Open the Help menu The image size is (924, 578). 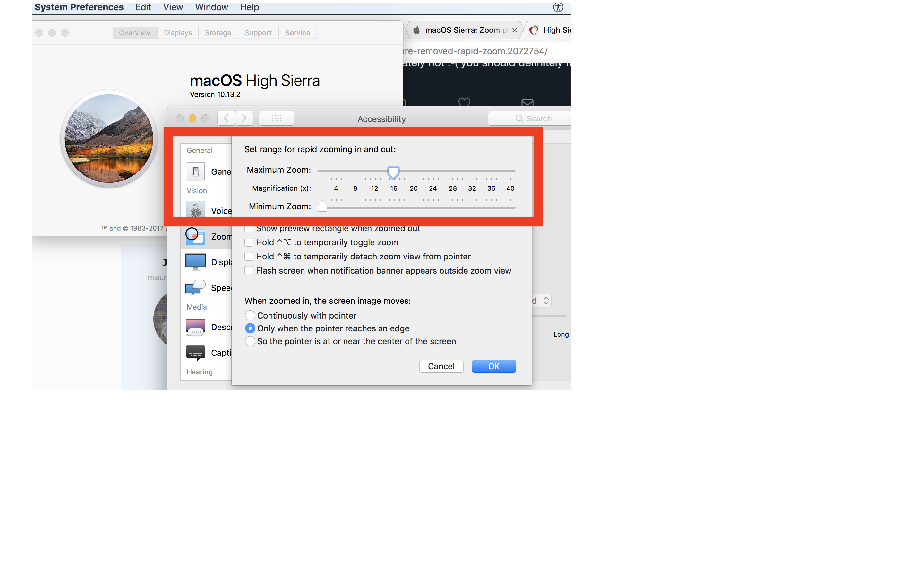tap(249, 7)
